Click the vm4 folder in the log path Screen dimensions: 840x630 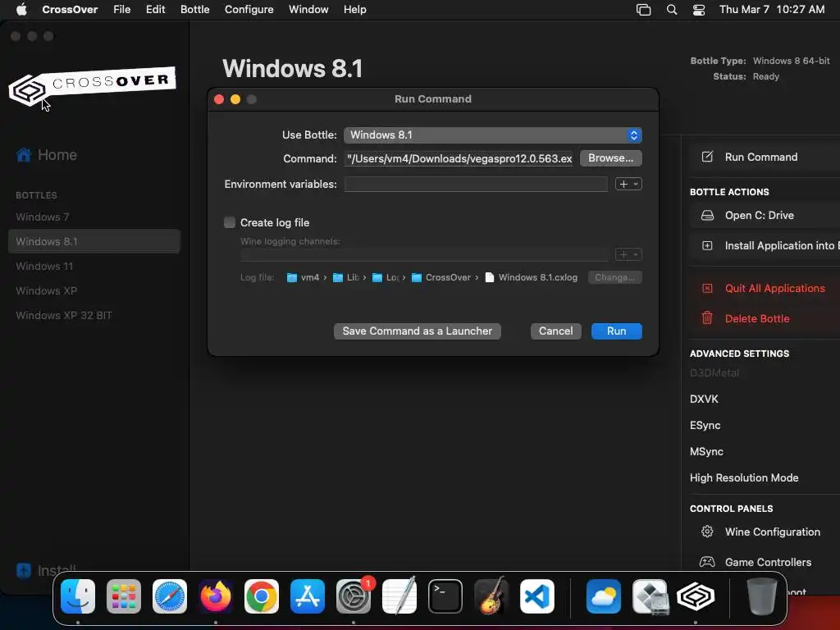coord(304,277)
